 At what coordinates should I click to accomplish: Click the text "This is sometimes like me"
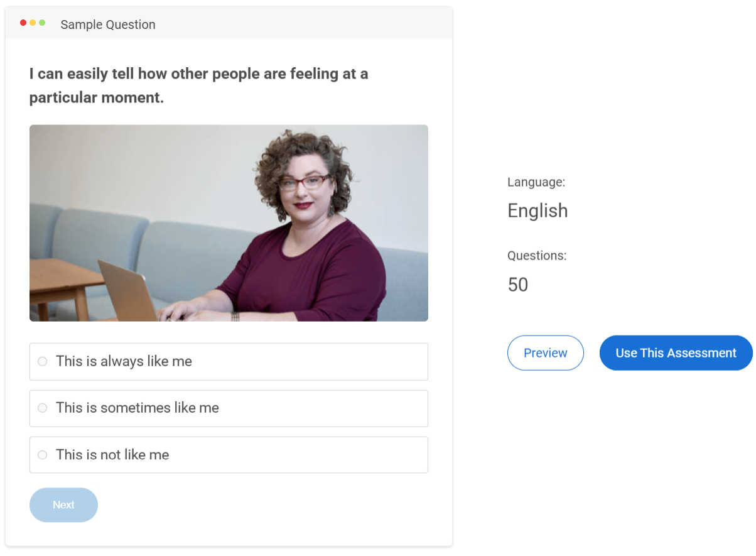pyautogui.click(x=136, y=408)
